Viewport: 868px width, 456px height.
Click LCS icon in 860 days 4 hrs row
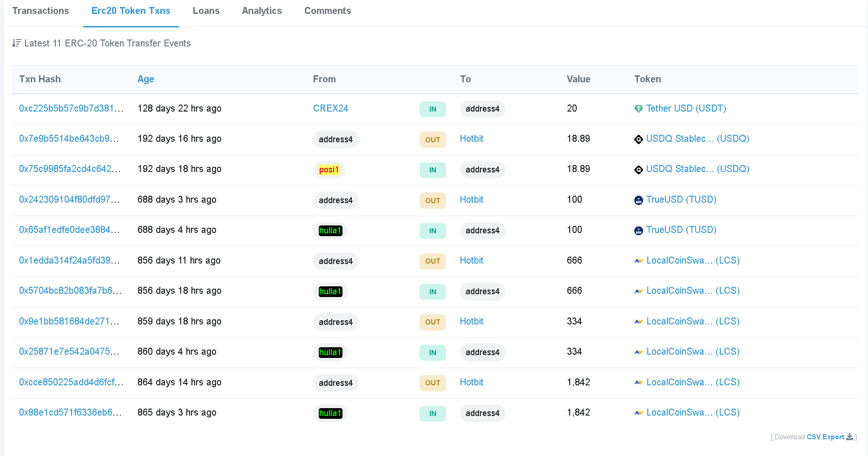[638, 352]
